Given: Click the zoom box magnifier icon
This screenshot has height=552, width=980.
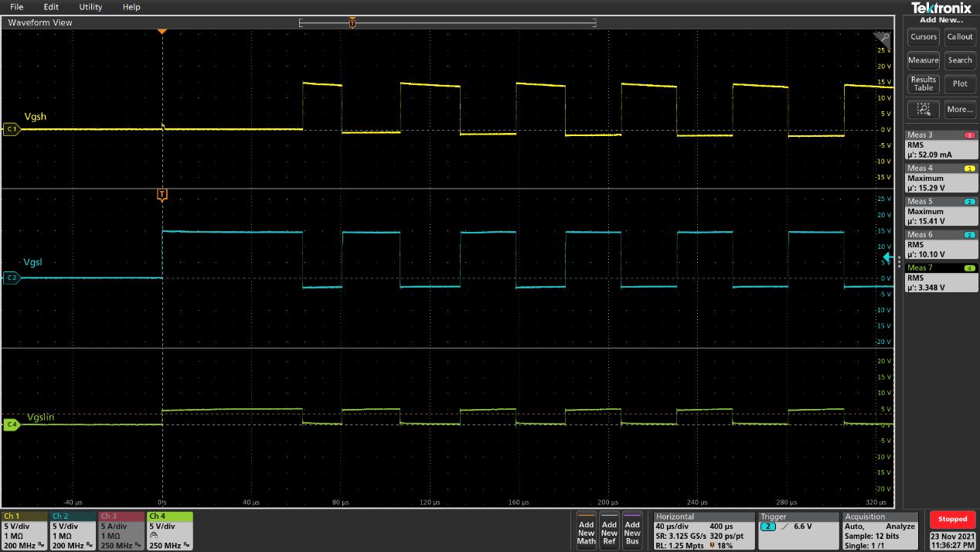Looking at the screenshot, I should (x=923, y=109).
